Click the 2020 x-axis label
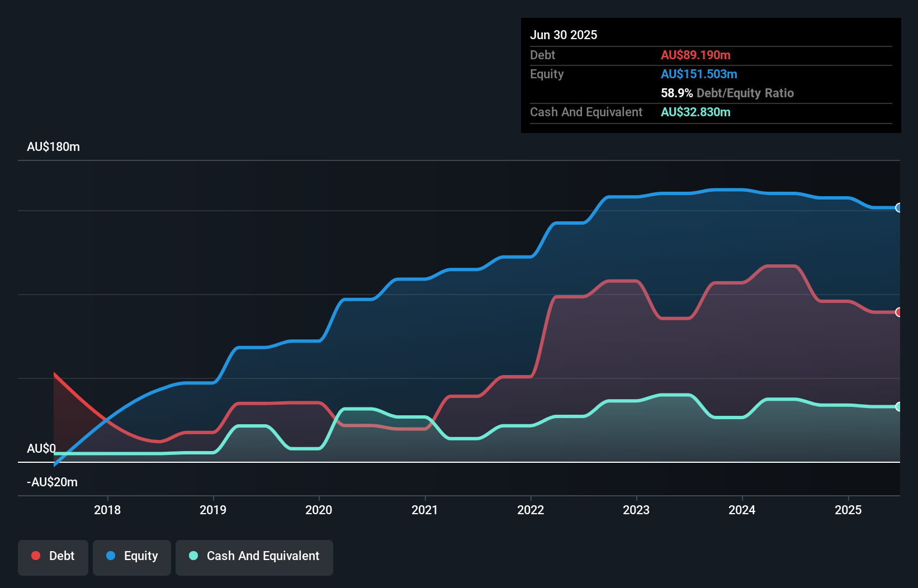 pos(319,510)
